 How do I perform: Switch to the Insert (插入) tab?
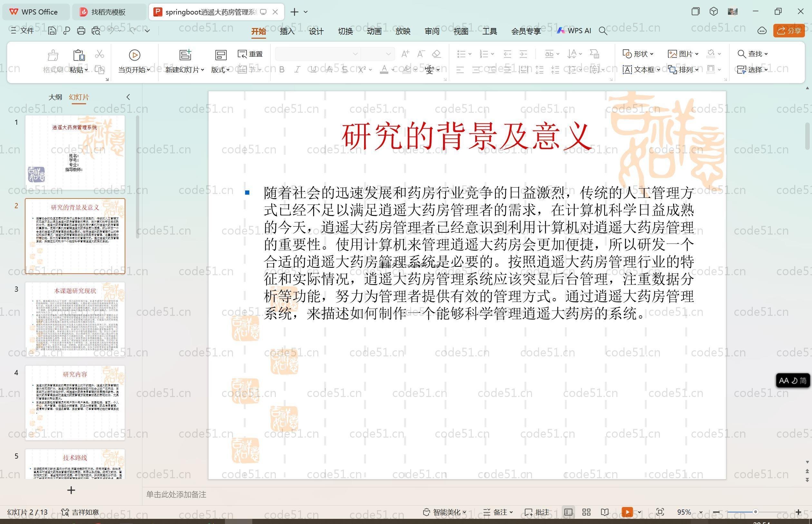click(287, 31)
